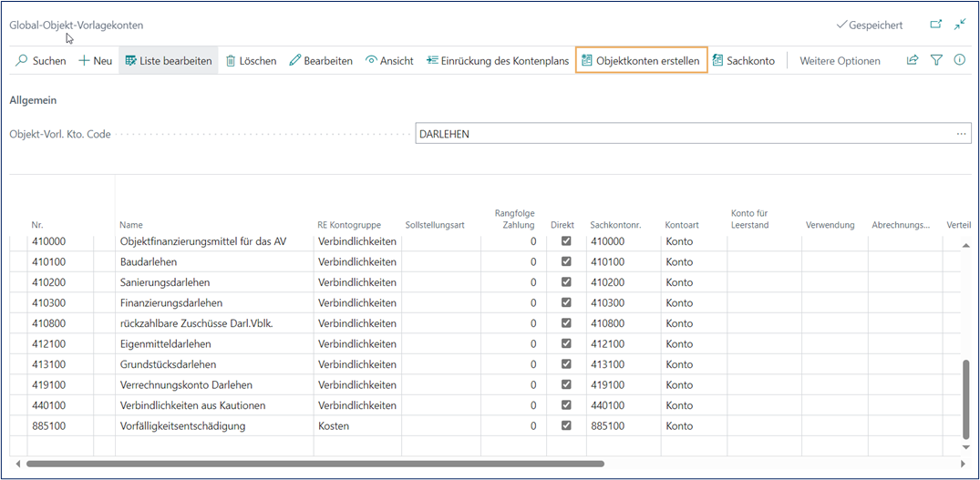This screenshot has width=980, height=480.
Task: Toggle Direkt checkbox for Verbindlichkeiten aus Kautionen
Action: pyautogui.click(x=566, y=405)
